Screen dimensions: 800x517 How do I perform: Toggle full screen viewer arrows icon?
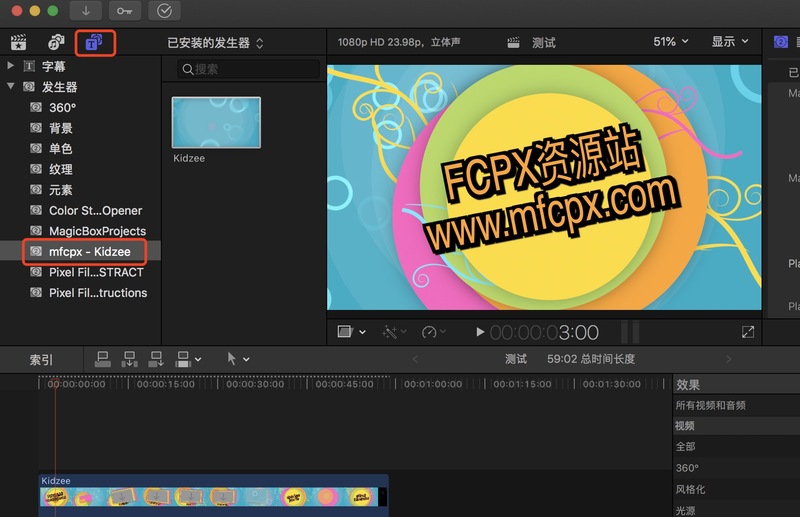click(x=747, y=332)
